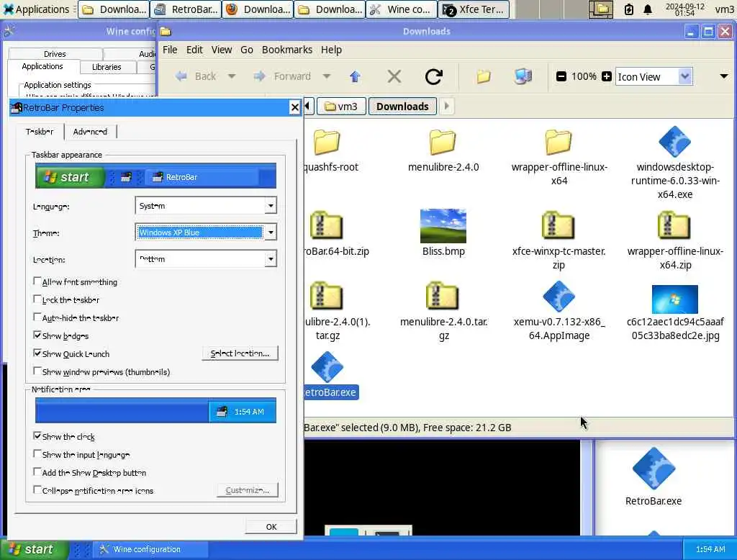Click the Computer toolbar icon
737x560 pixels.
tap(523, 76)
